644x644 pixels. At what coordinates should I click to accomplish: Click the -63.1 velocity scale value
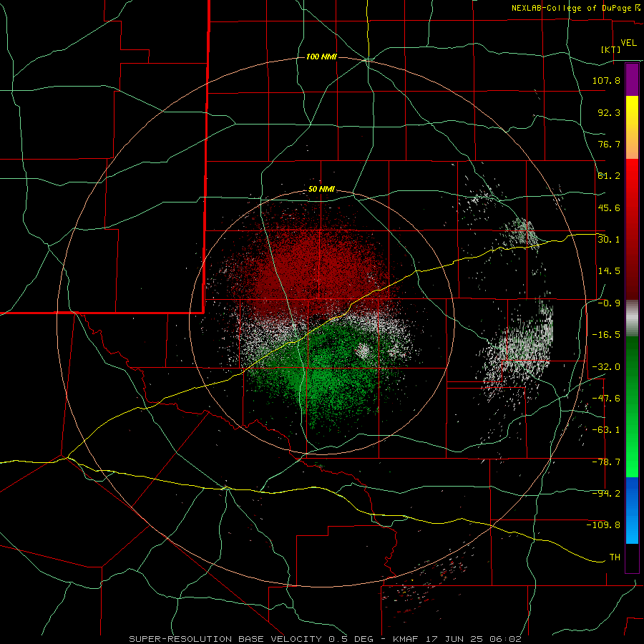[x=606, y=430]
